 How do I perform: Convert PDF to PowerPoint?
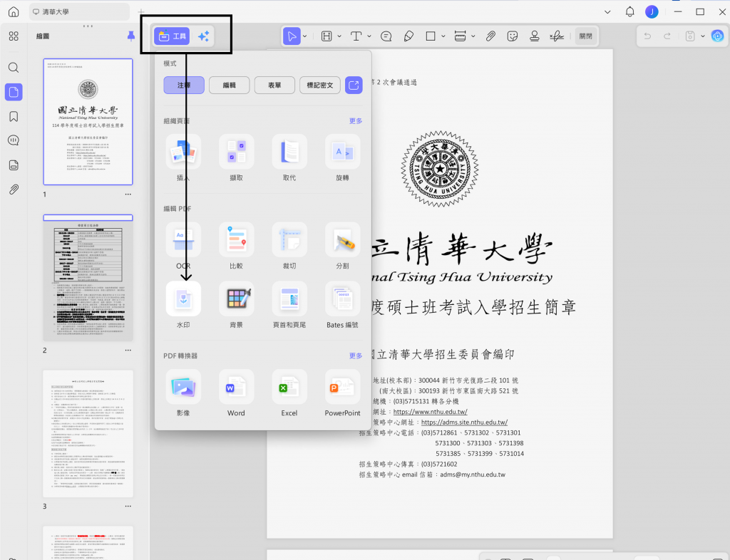pyautogui.click(x=343, y=387)
